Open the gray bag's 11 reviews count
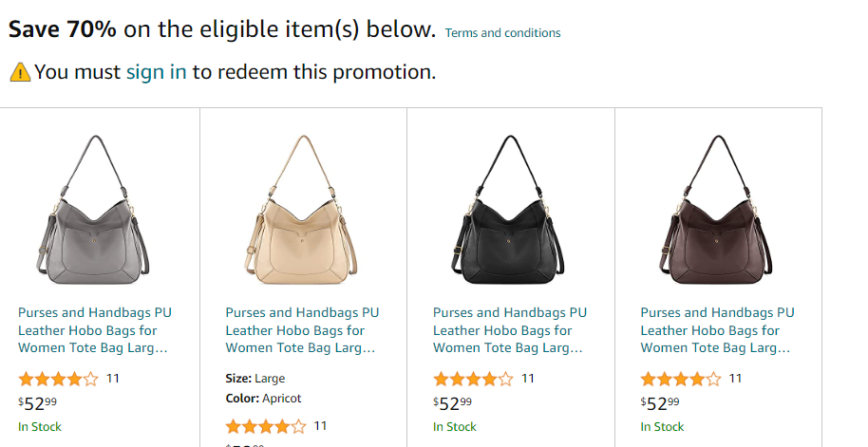 [113, 379]
